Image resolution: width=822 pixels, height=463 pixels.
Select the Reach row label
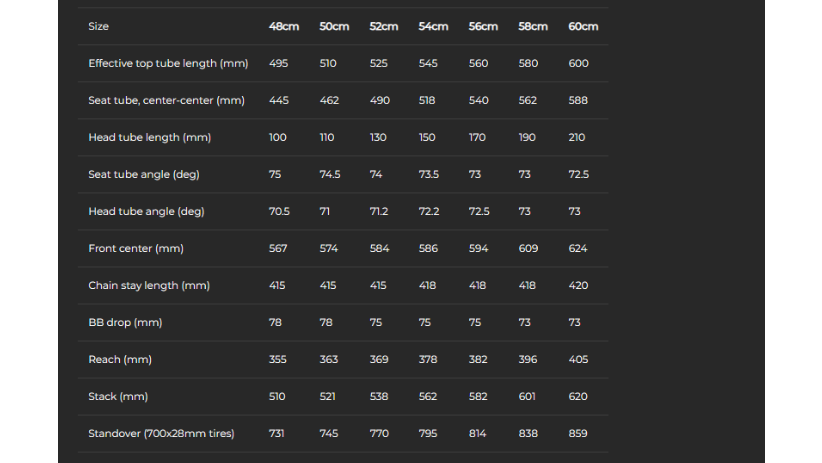coord(120,360)
